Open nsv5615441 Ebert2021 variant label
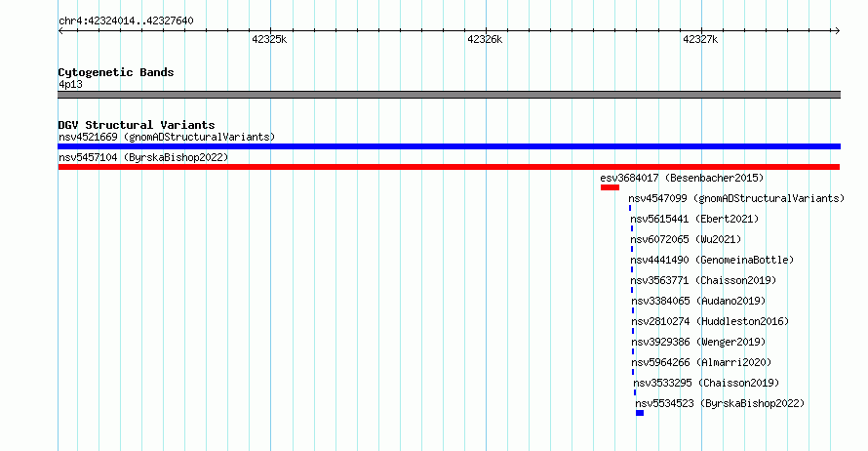This screenshot has height=451, width=868. tap(694, 219)
